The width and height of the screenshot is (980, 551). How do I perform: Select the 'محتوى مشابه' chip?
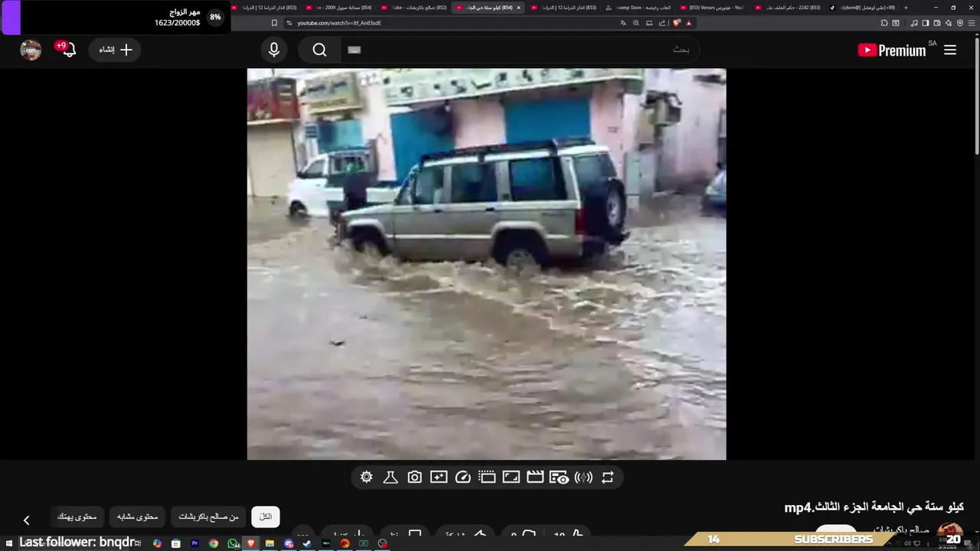[x=137, y=517]
